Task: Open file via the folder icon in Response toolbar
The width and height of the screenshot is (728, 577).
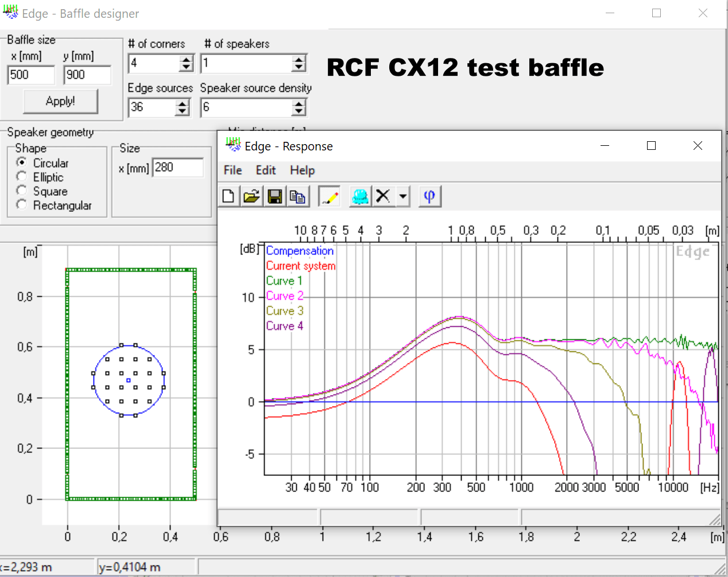Action: (x=251, y=196)
